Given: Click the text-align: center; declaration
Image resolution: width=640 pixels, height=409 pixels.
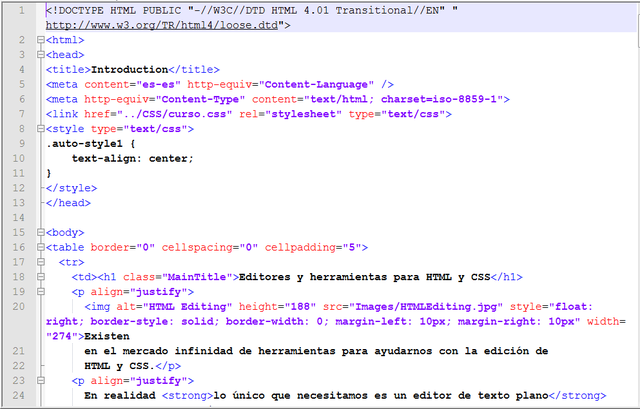Looking at the screenshot, I should (133, 158).
